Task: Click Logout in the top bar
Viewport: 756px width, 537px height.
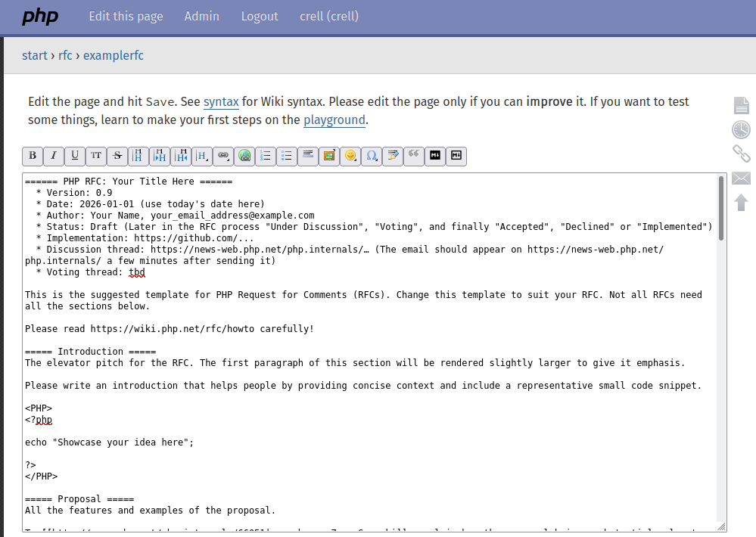Action: pos(260,17)
